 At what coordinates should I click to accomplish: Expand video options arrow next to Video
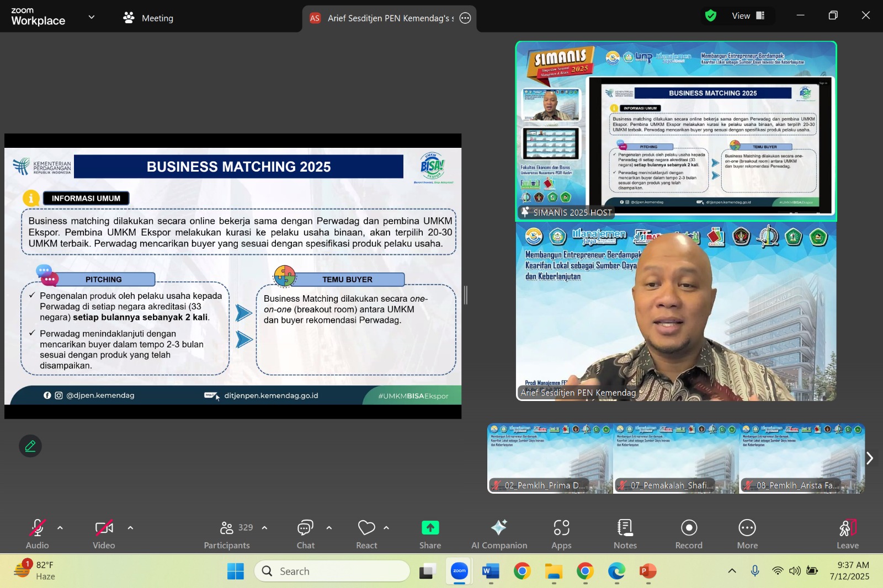click(x=130, y=528)
